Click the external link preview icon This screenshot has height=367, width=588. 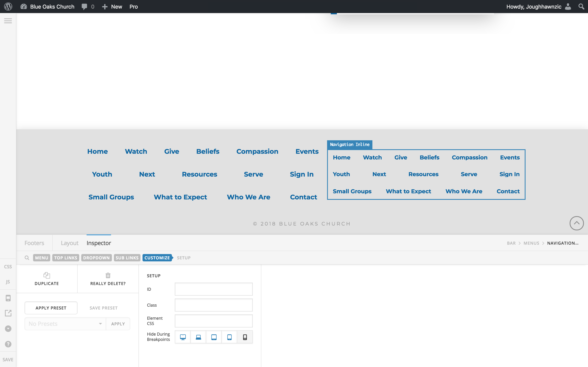click(8, 313)
